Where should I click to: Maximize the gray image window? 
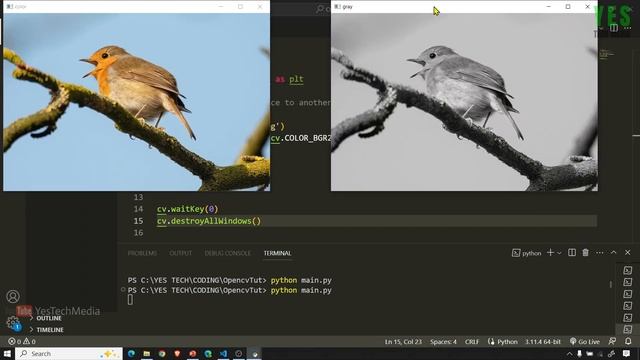pyautogui.click(x=568, y=7)
